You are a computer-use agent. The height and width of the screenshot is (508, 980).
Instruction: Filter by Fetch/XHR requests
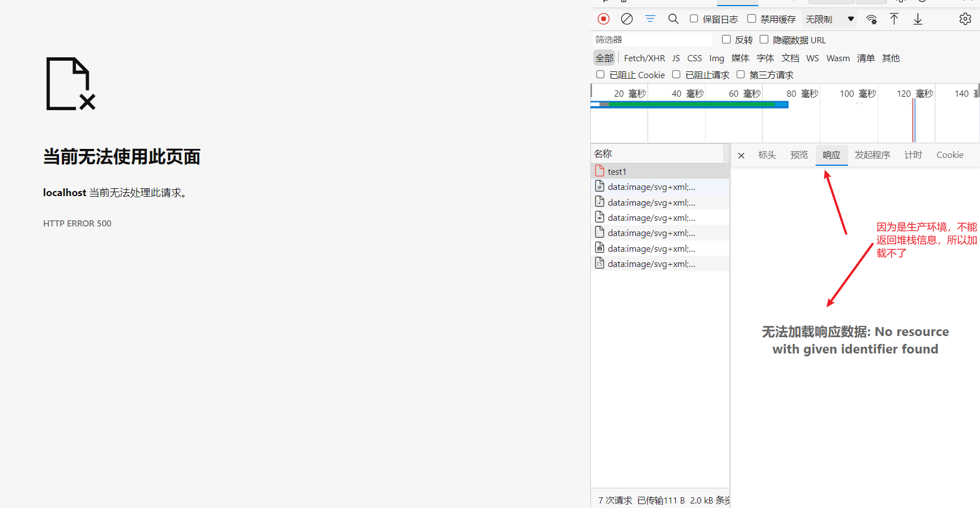644,58
